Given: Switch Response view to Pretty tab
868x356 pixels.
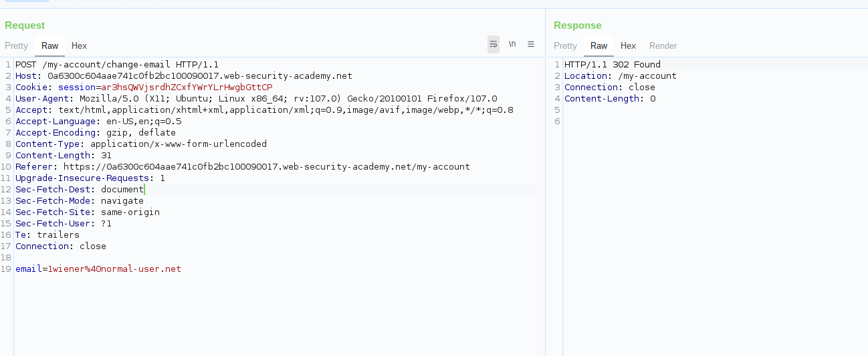Looking at the screenshot, I should (x=565, y=45).
